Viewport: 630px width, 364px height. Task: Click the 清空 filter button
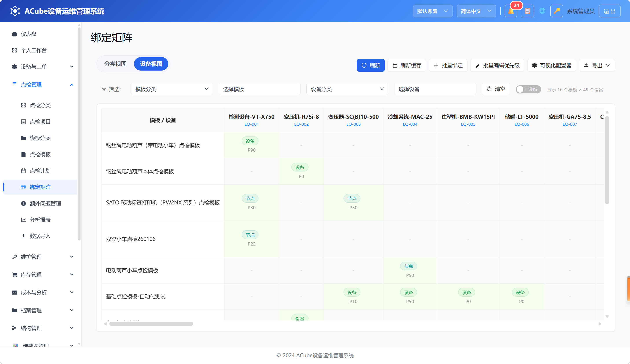496,89
